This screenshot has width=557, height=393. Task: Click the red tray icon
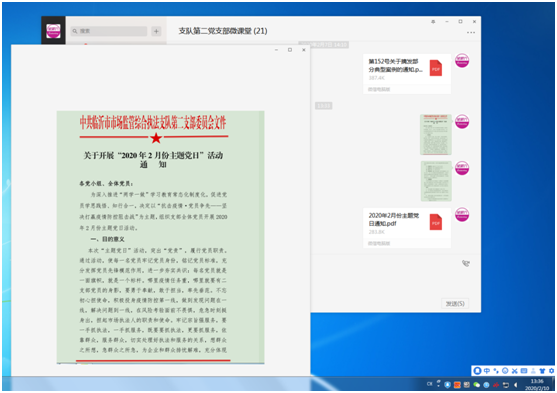tap(496, 385)
